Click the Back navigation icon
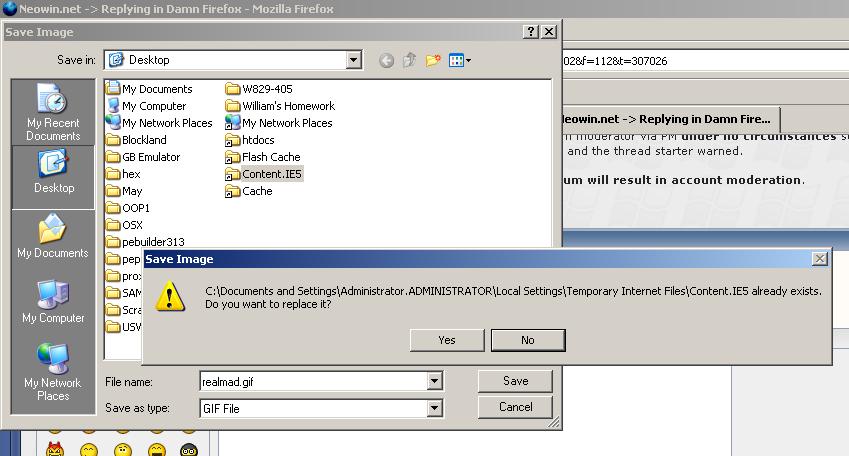The width and height of the screenshot is (849, 456). [386, 60]
